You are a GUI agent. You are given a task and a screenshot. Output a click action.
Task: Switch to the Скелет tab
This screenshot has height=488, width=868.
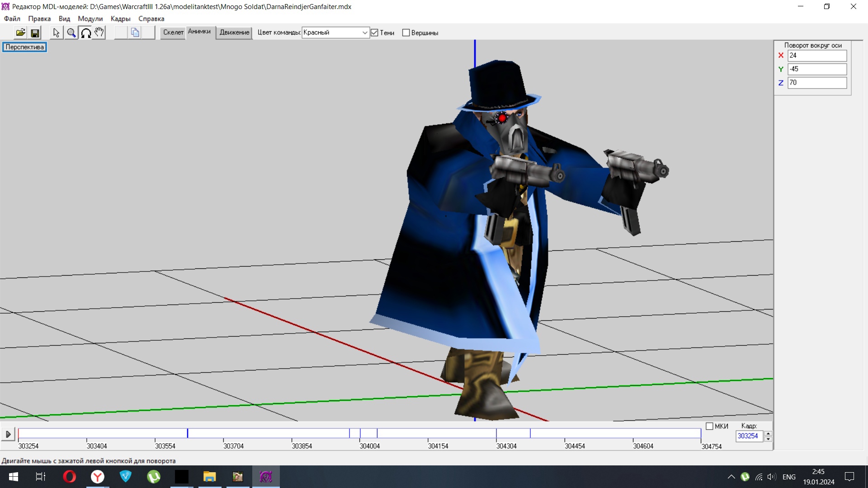[x=173, y=32]
